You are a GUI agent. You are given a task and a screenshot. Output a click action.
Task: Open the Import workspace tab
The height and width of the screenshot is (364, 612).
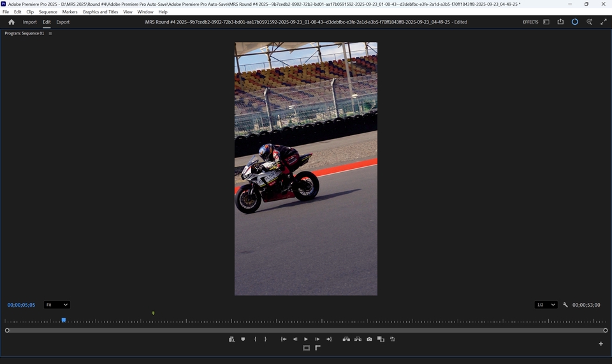coord(30,22)
